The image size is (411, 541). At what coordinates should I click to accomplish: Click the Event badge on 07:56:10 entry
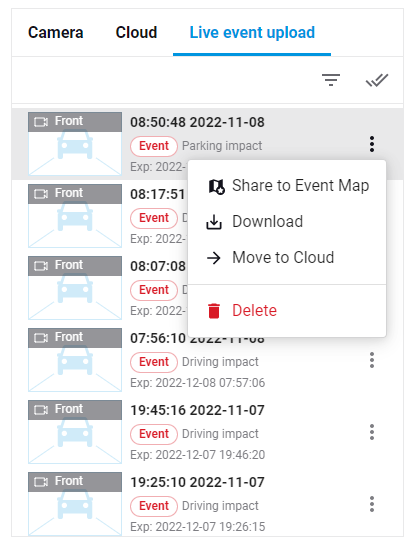[x=154, y=362]
